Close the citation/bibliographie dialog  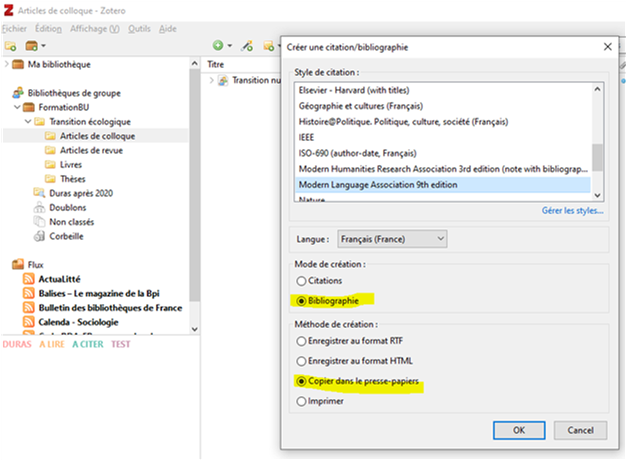point(608,47)
